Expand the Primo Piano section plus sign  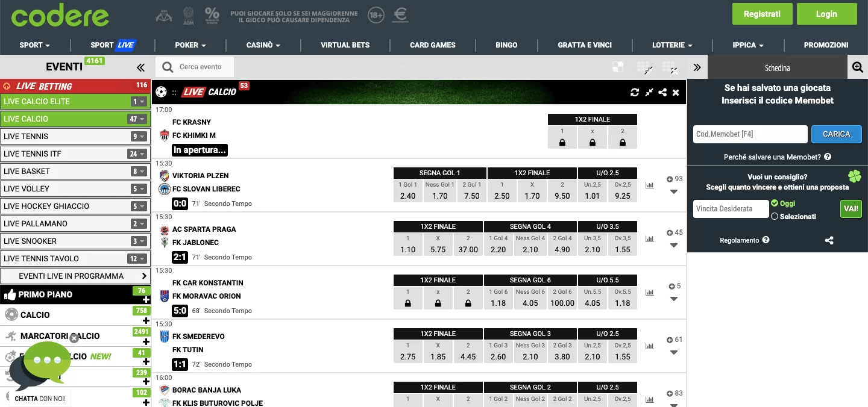point(146,300)
